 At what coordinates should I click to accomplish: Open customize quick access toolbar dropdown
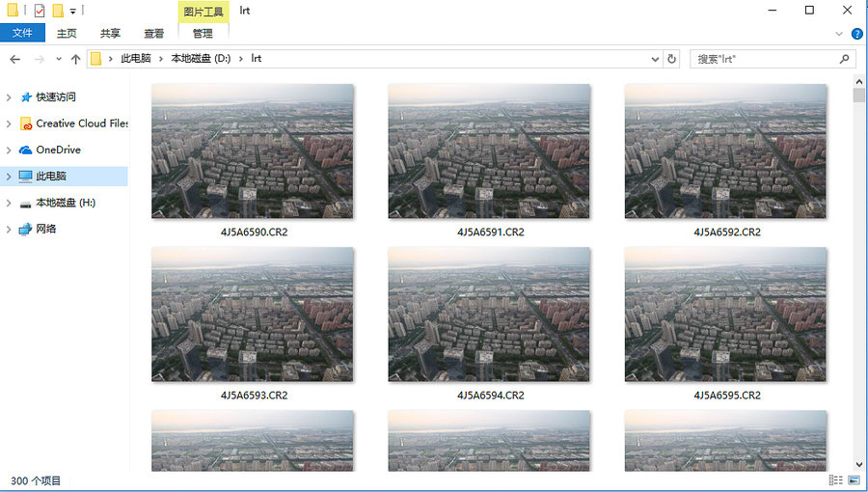coord(72,11)
